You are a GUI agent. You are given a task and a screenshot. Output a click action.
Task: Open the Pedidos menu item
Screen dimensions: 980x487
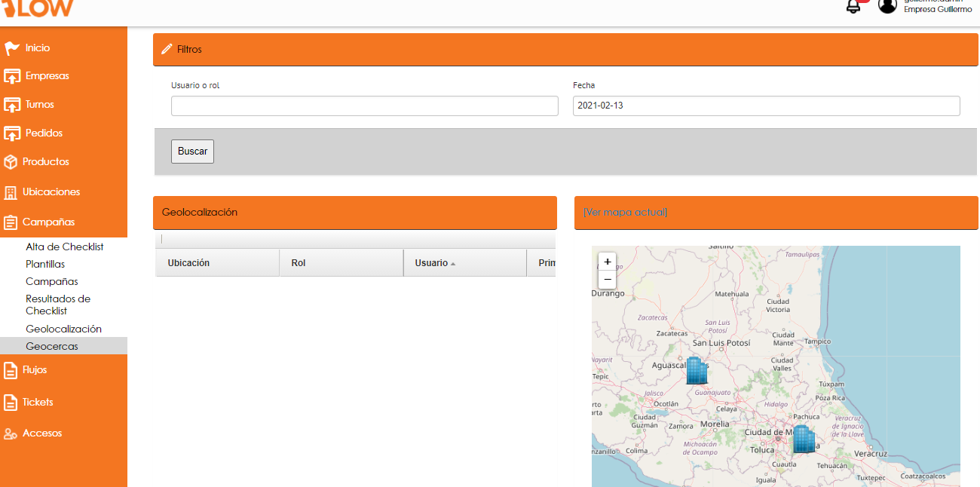click(44, 133)
